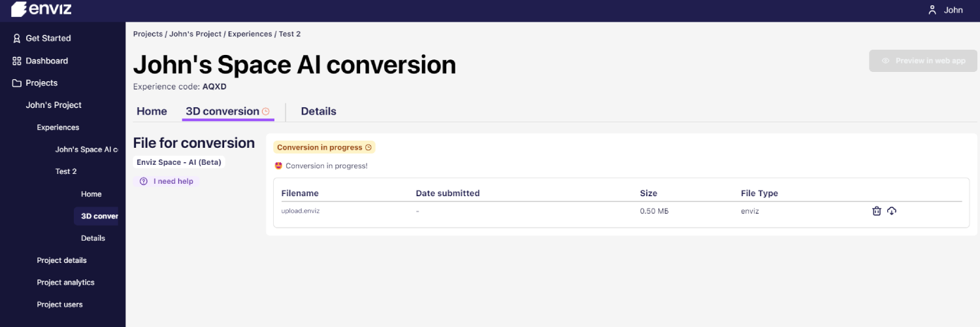Click the Projects breadcrumb link
Image resolution: width=980 pixels, height=327 pixels.
click(x=148, y=34)
